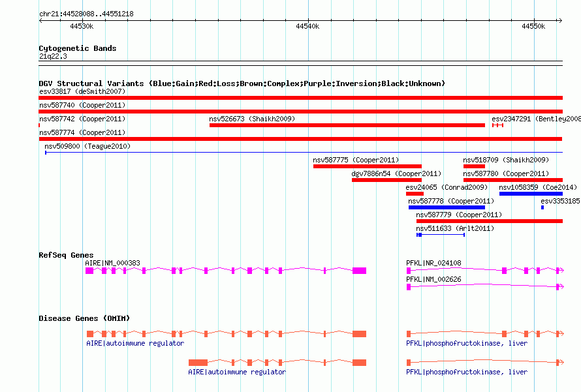The width and height of the screenshot is (581, 392).
Task: Click the 21q22.3 band label
Action: tap(53, 56)
